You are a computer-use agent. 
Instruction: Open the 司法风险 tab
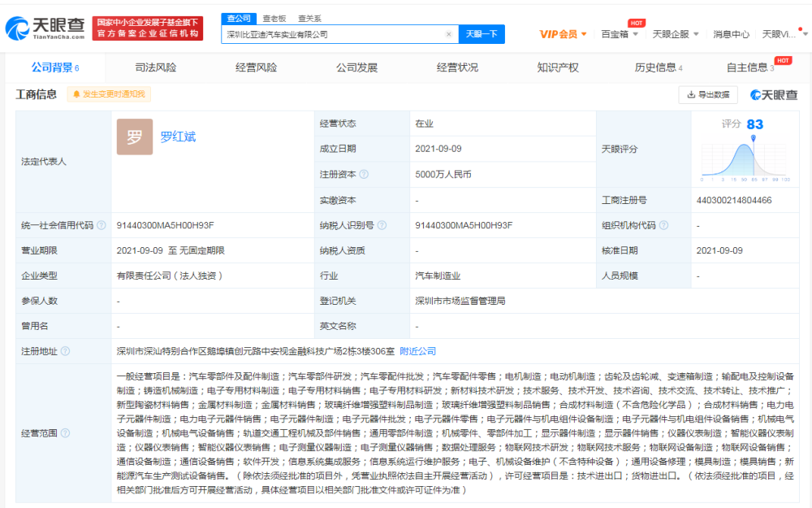(155, 67)
